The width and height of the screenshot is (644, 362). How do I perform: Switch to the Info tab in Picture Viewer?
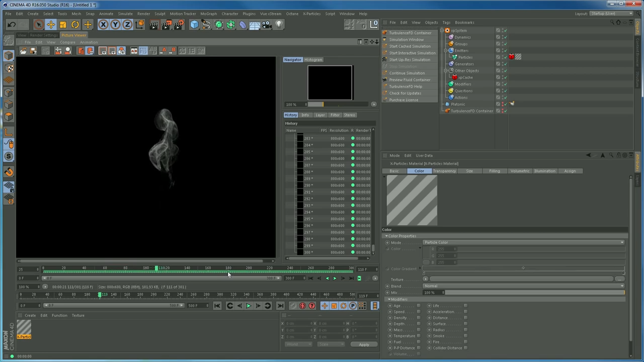pyautogui.click(x=305, y=115)
